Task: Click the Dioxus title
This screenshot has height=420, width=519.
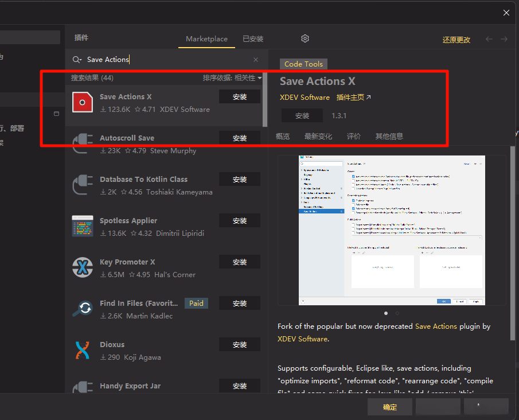Action: [x=112, y=344]
